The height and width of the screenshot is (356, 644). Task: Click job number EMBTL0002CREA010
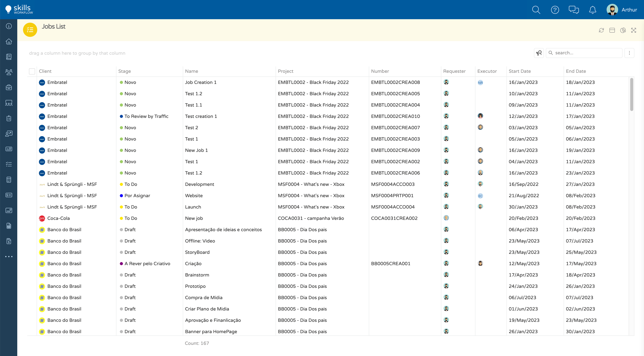[x=395, y=116]
